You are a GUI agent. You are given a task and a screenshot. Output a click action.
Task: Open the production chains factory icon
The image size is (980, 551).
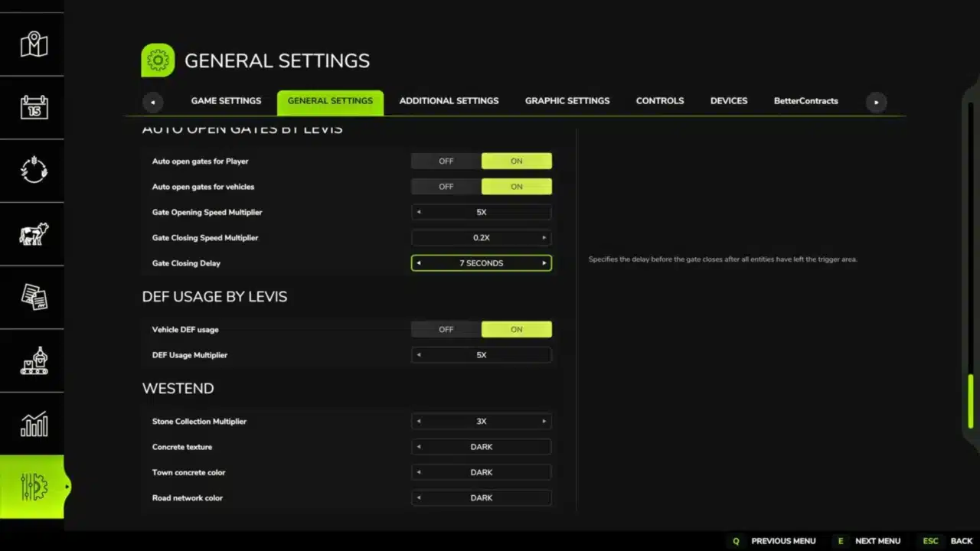[34, 360]
